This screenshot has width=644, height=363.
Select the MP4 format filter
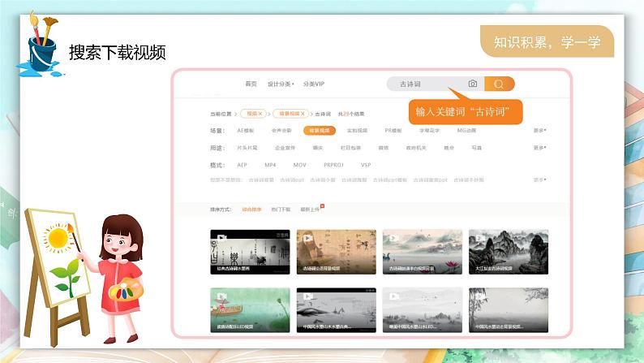tap(270, 164)
